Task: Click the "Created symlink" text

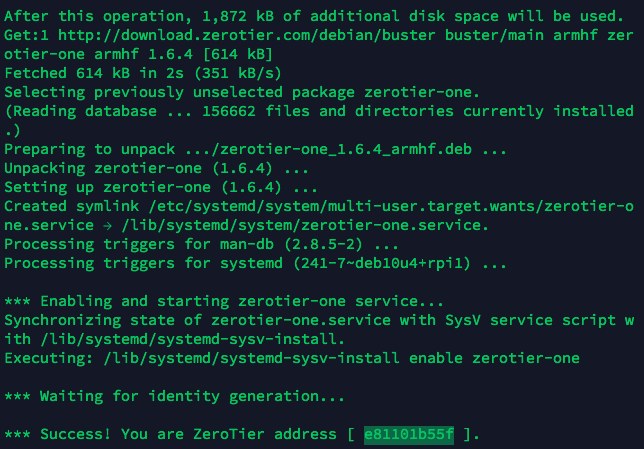Action: [72, 206]
